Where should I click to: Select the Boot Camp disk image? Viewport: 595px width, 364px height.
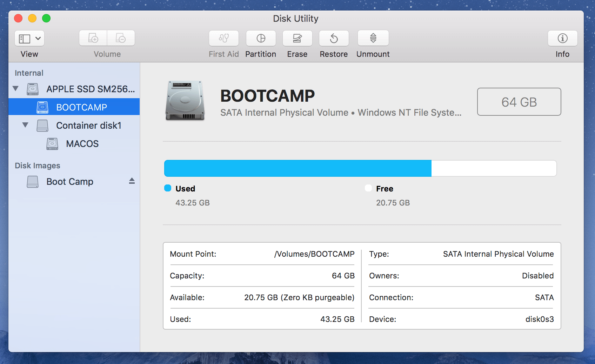click(x=74, y=182)
